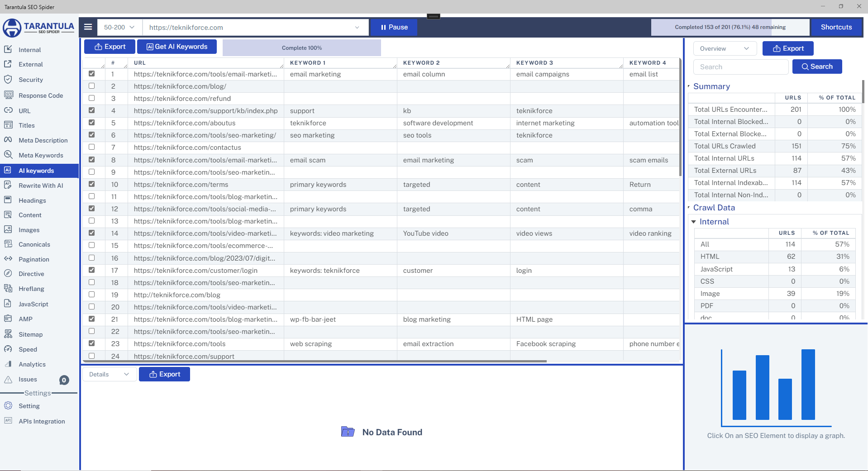Click the Setting gear icon

[x=8, y=406]
